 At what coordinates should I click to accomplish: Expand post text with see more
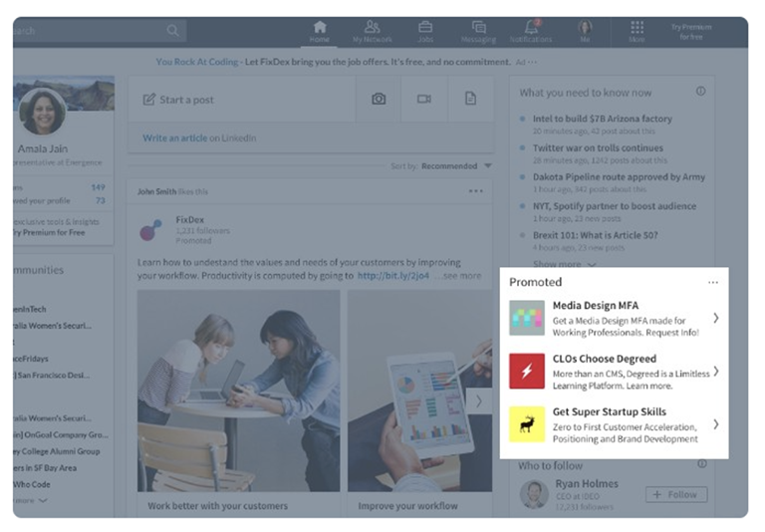(x=462, y=276)
